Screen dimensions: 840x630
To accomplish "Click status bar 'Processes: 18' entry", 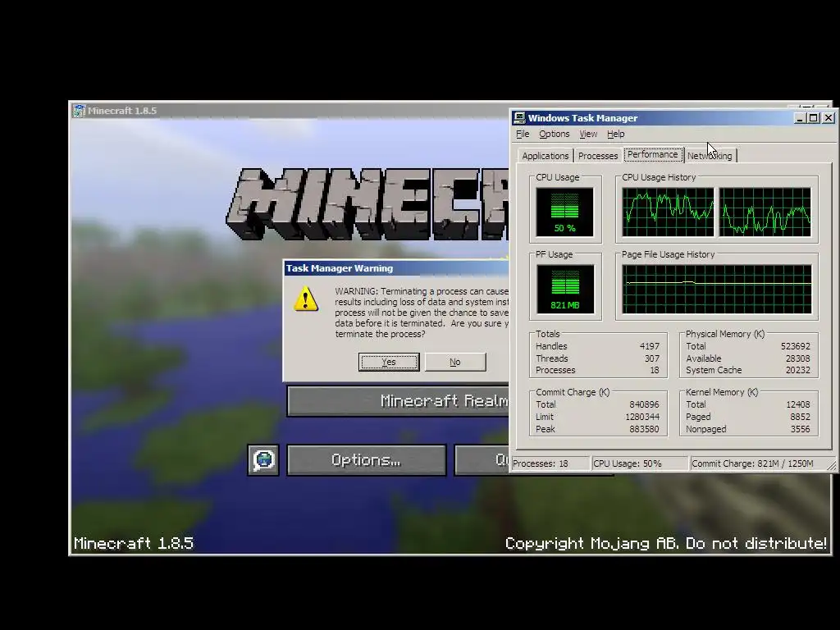I will (550, 463).
